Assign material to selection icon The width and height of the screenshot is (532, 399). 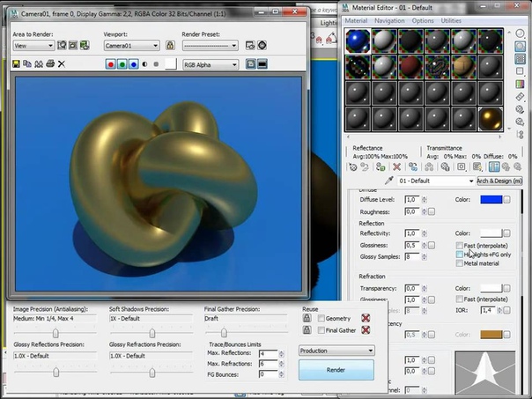(381, 167)
